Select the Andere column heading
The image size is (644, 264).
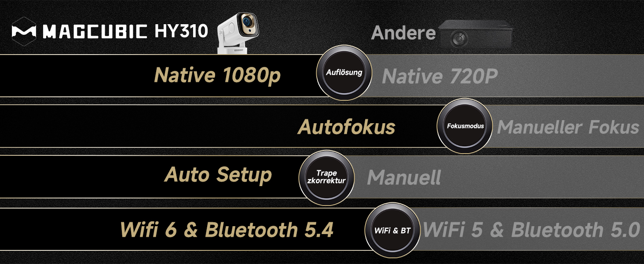click(403, 33)
